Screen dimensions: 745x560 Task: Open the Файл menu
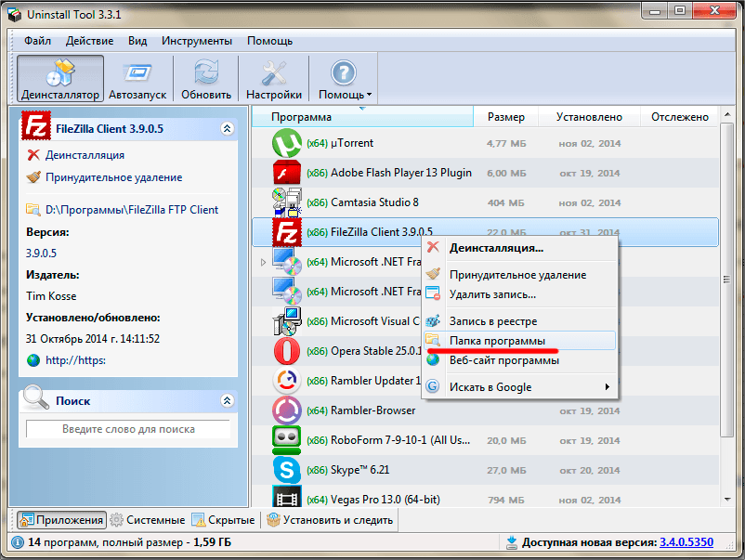point(37,41)
